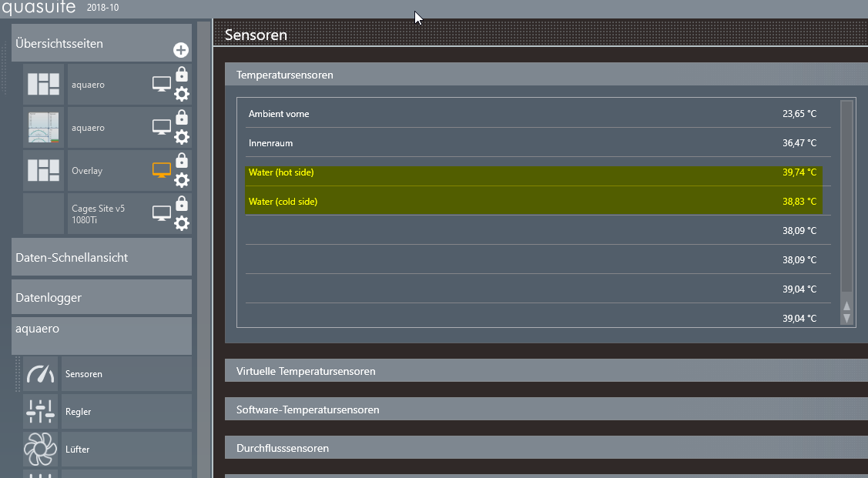Expand Software-Temperatursensoren panel
This screenshot has width=868, height=478.
[x=546, y=409]
